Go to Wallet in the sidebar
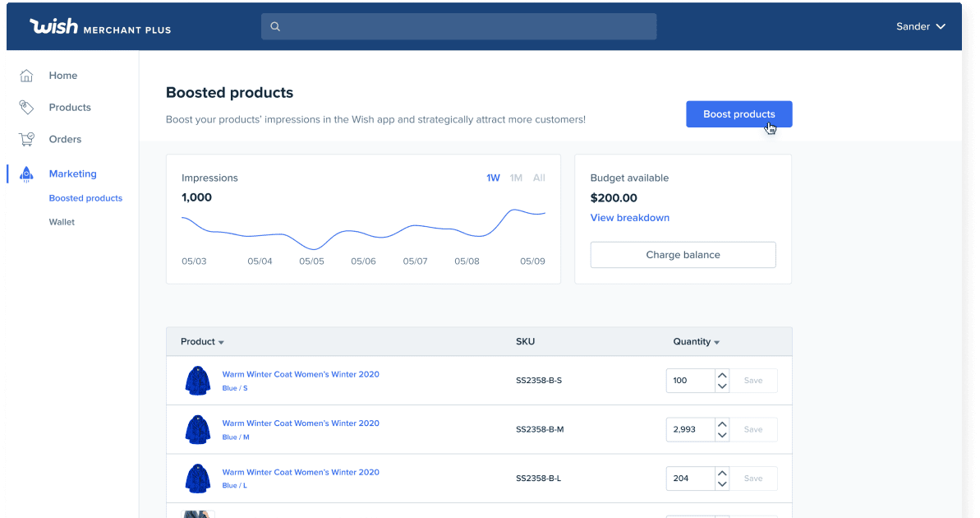 tap(62, 222)
